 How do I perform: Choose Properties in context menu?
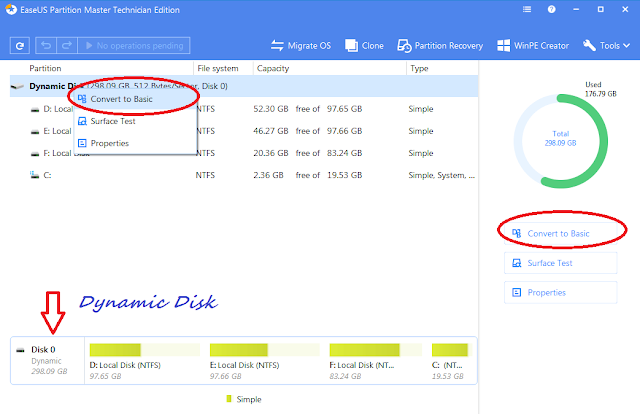136,143
